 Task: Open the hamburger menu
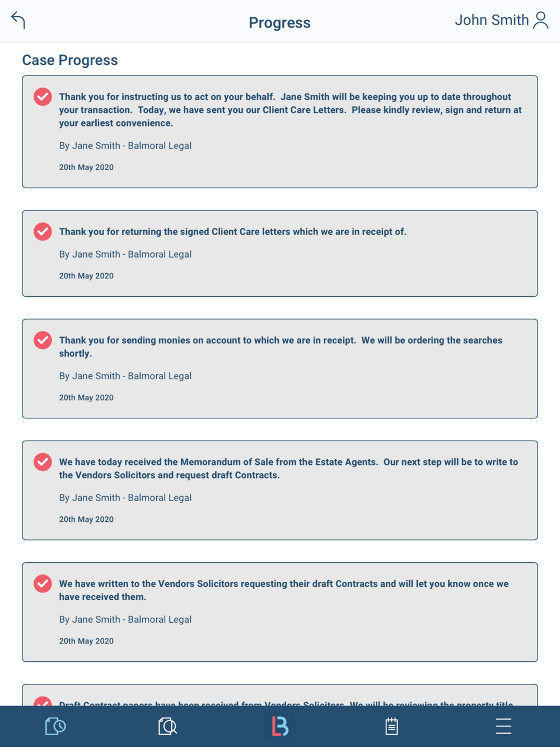click(503, 726)
